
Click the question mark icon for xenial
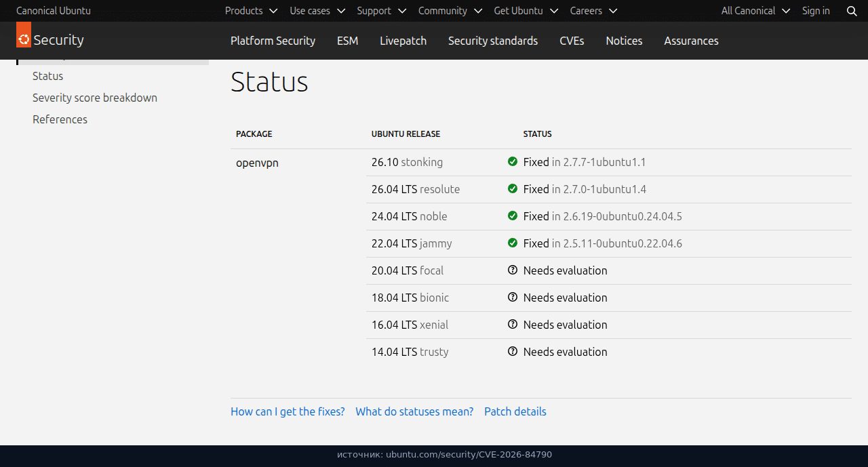click(x=513, y=325)
